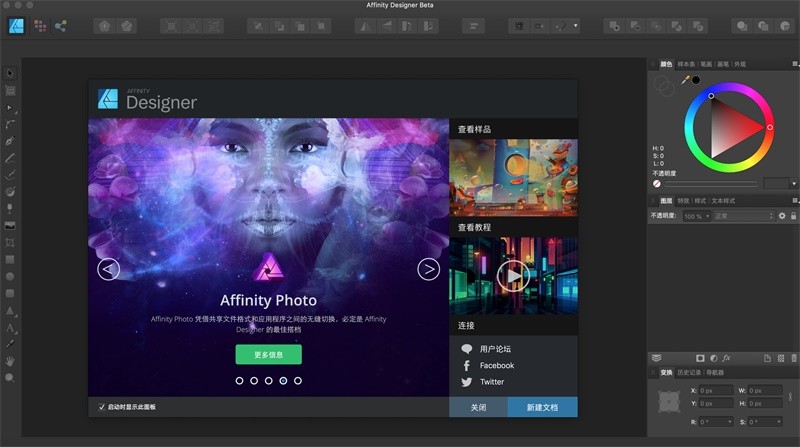Click Delete Layer trash icon
Viewport: 800px width, 447px height.
(794, 358)
